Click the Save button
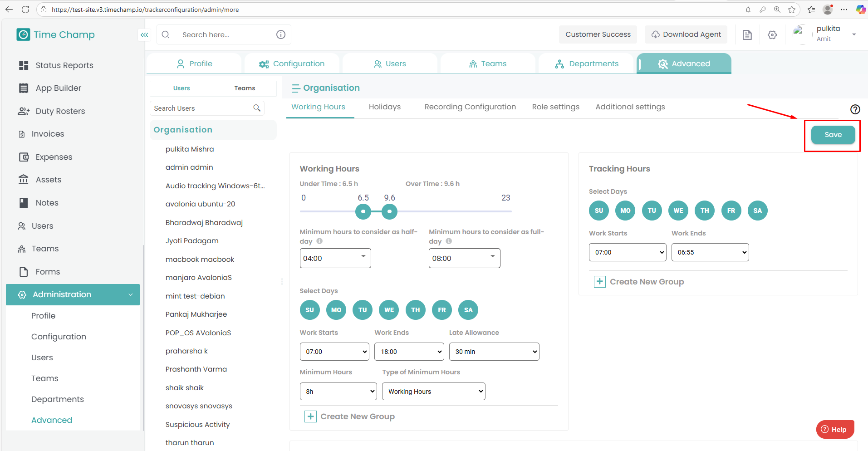This screenshot has width=868, height=451. tap(833, 135)
